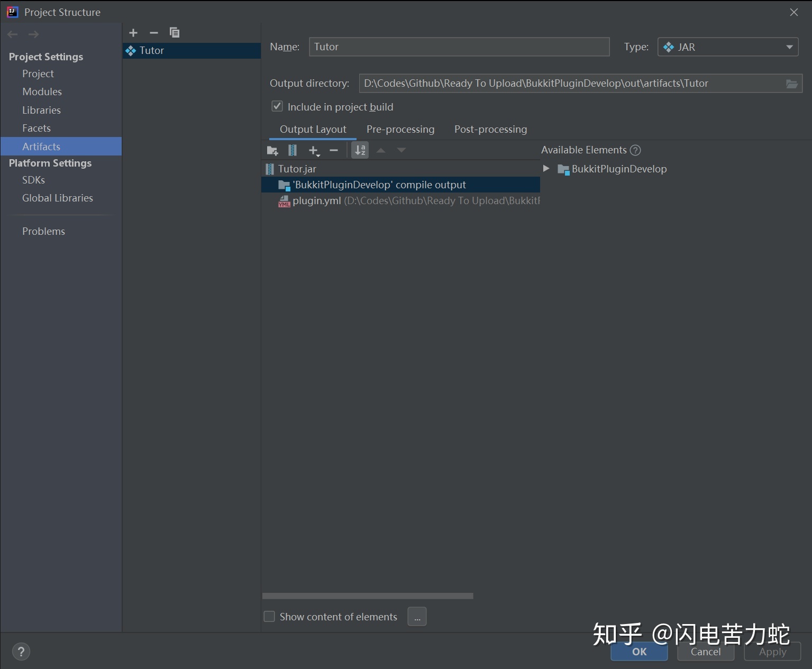Viewport: 812px width, 669px height.
Task: Toggle sort elements by names and types
Action: [x=360, y=150]
